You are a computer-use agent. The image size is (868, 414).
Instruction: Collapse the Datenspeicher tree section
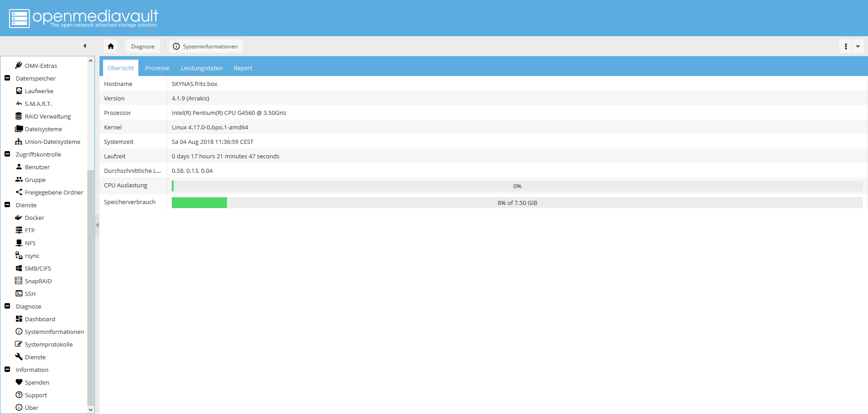tap(7, 78)
